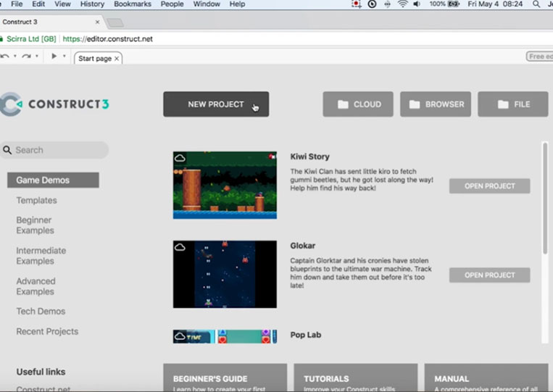Open the TUTORIALS tile

coord(355,378)
